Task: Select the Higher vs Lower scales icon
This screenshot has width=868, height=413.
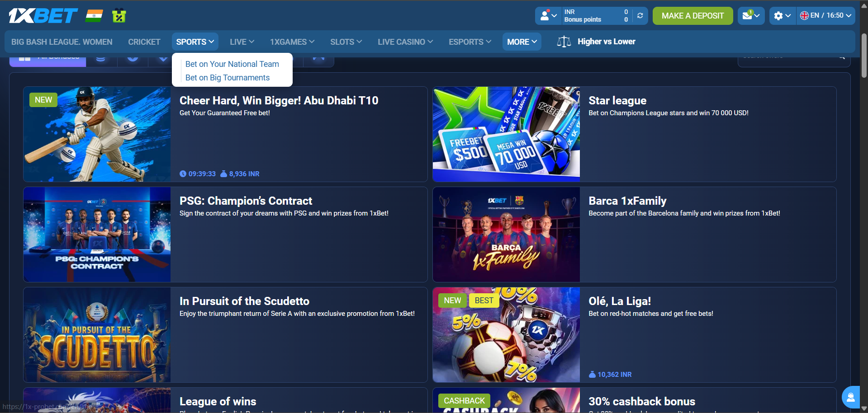Action: (x=564, y=42)
